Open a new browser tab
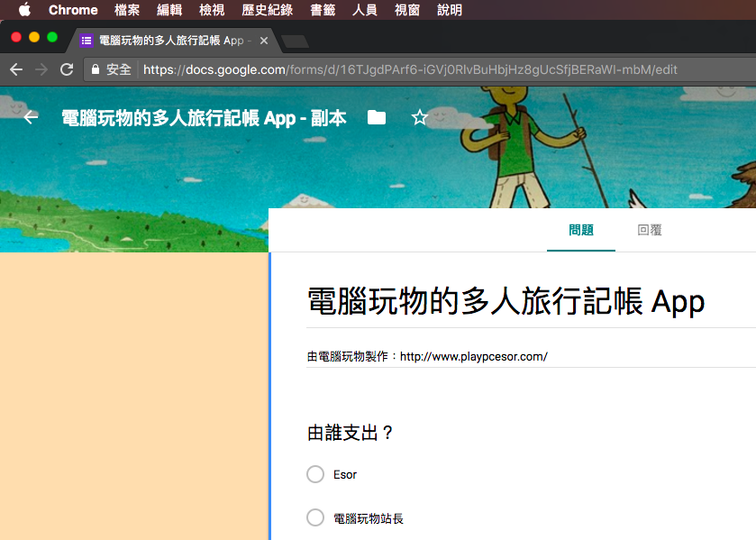The image size is (756, 540). [295, 41]
